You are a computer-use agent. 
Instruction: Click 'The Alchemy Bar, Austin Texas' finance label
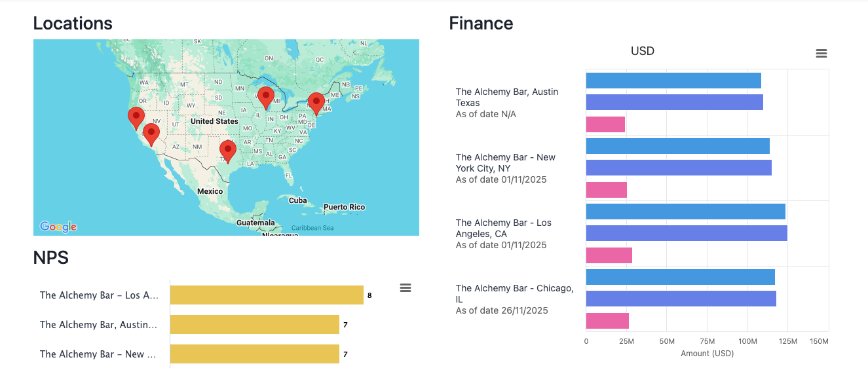pyautogui.click(x=507, y=98)
